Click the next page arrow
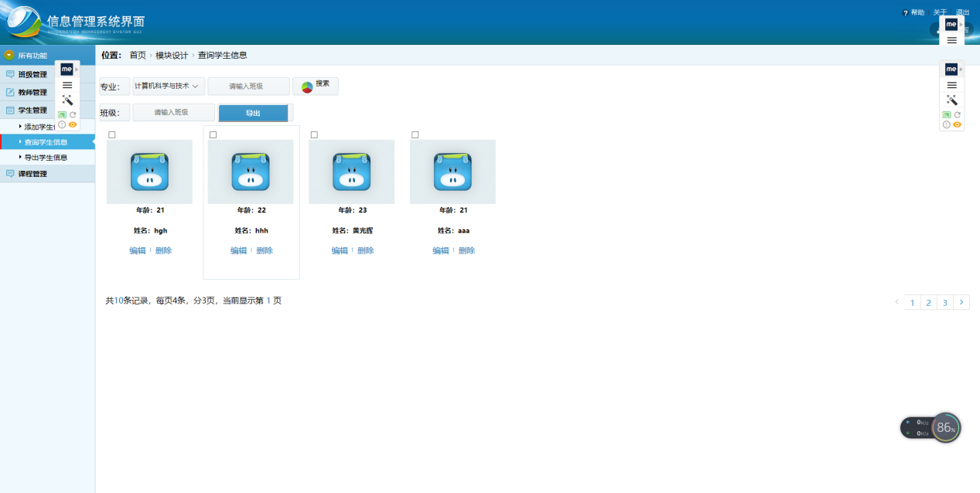Image resolution: width=980 pixels, height=493 pixels. pos(961,303)
